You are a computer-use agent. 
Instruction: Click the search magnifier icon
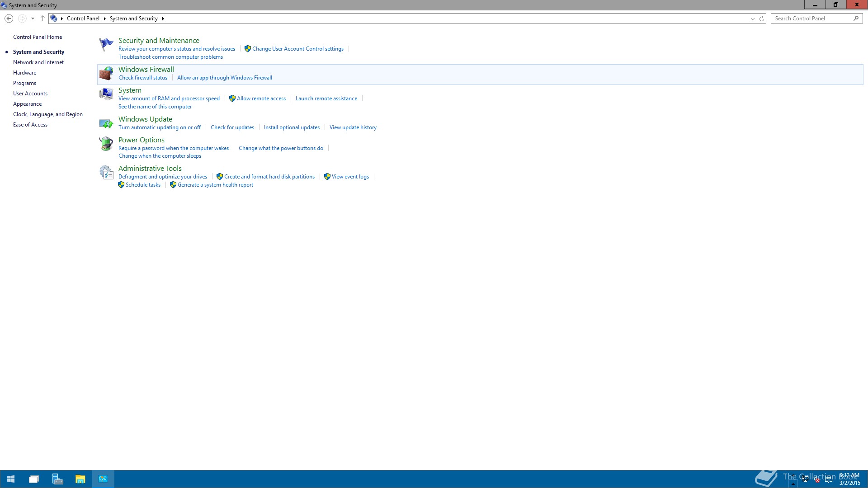pos(856,19)
